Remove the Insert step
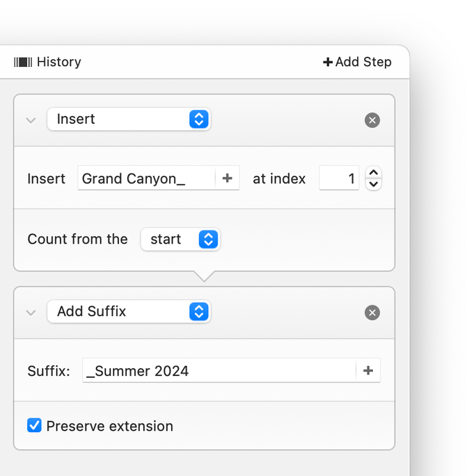 coord(372,120)
